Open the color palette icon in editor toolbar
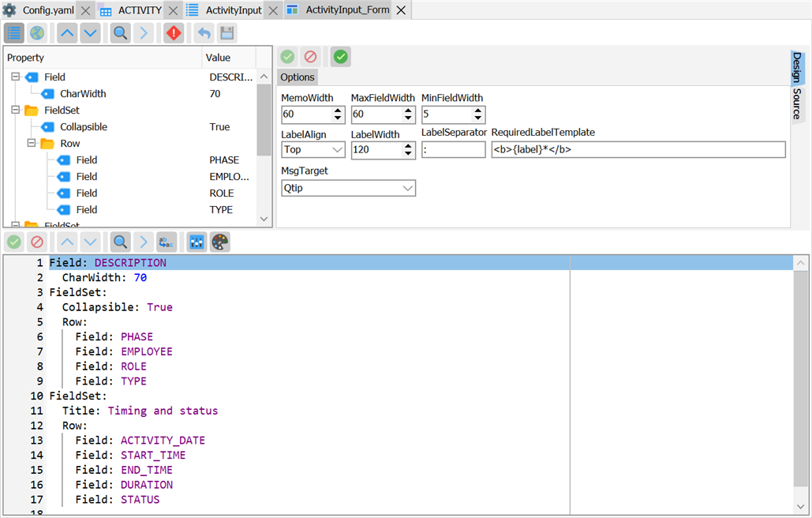Image resolution: width=812 pixels, height=518 pixels. coord(219,242)
